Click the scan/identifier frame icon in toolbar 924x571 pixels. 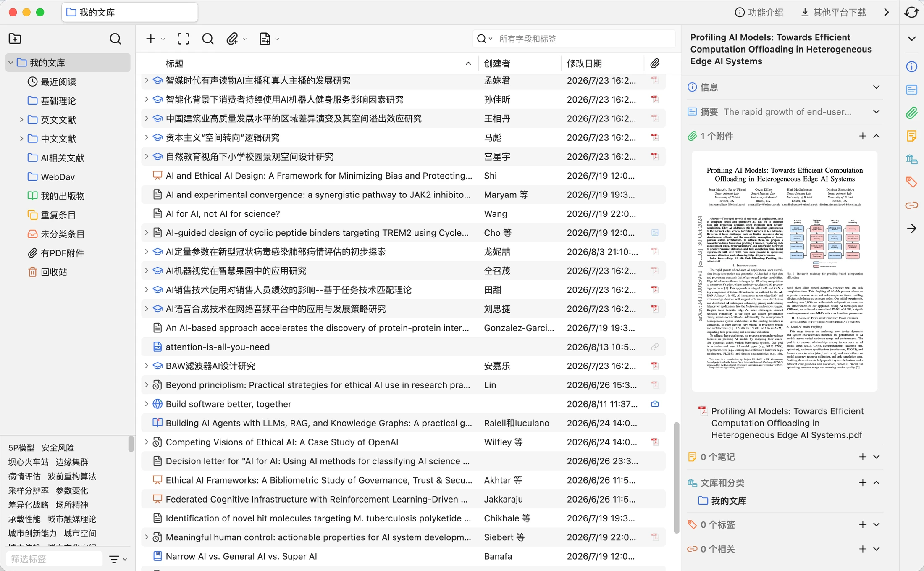184,39
